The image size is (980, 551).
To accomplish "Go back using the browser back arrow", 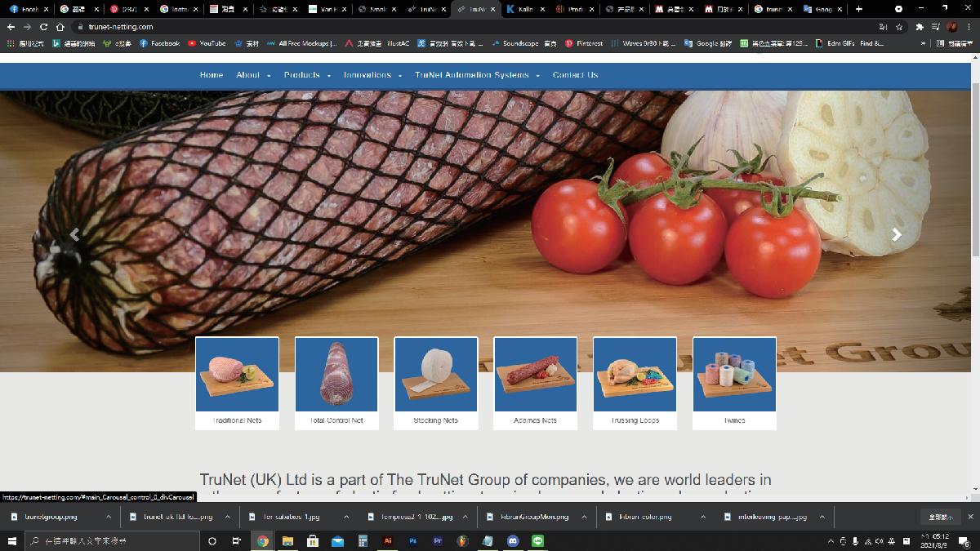I will 11,27.
